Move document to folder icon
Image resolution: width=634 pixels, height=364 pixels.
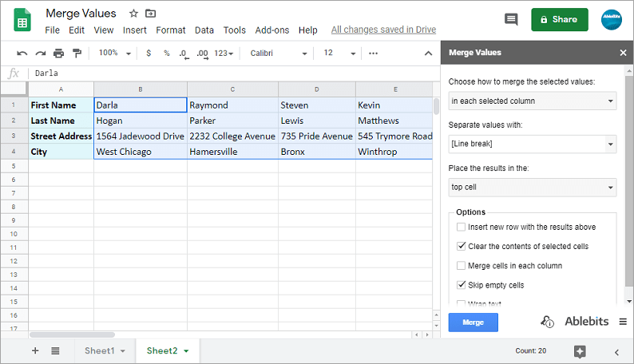[x=150, y=14]
